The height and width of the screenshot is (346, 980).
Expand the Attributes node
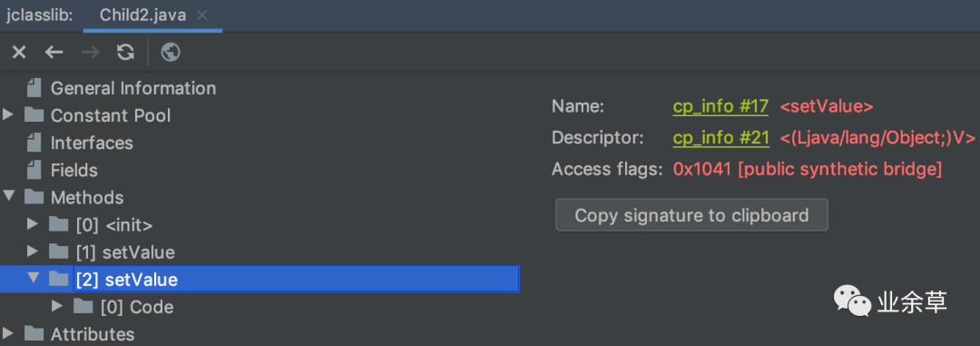[8, 332]
